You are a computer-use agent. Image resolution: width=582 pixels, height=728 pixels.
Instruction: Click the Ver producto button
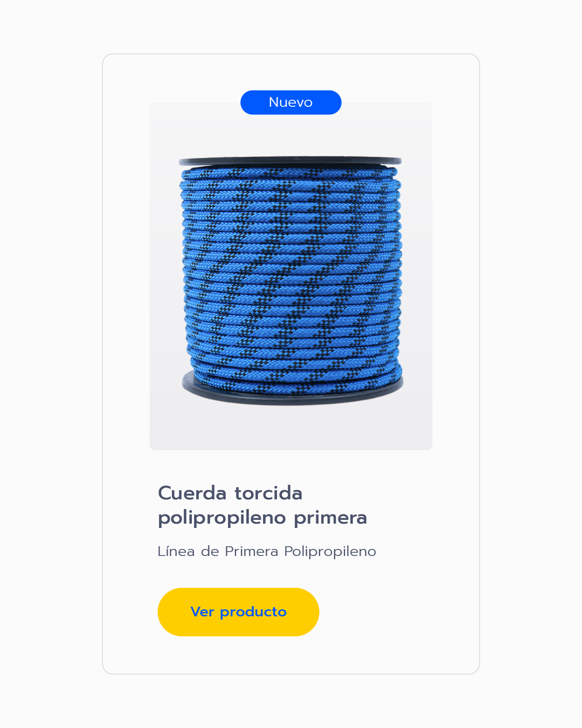(238, 612)
